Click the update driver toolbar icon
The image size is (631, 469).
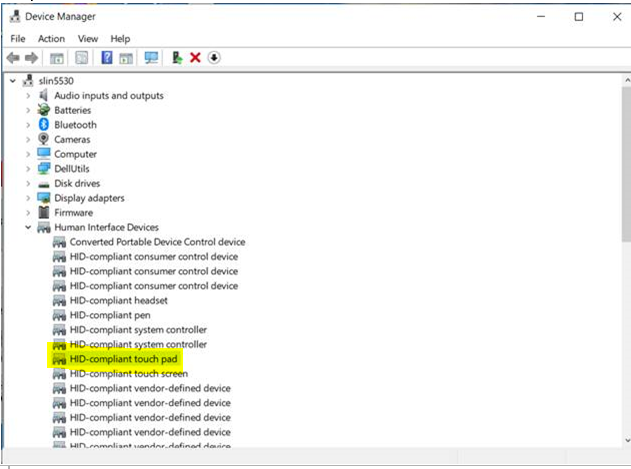click(x=177, y=58)
